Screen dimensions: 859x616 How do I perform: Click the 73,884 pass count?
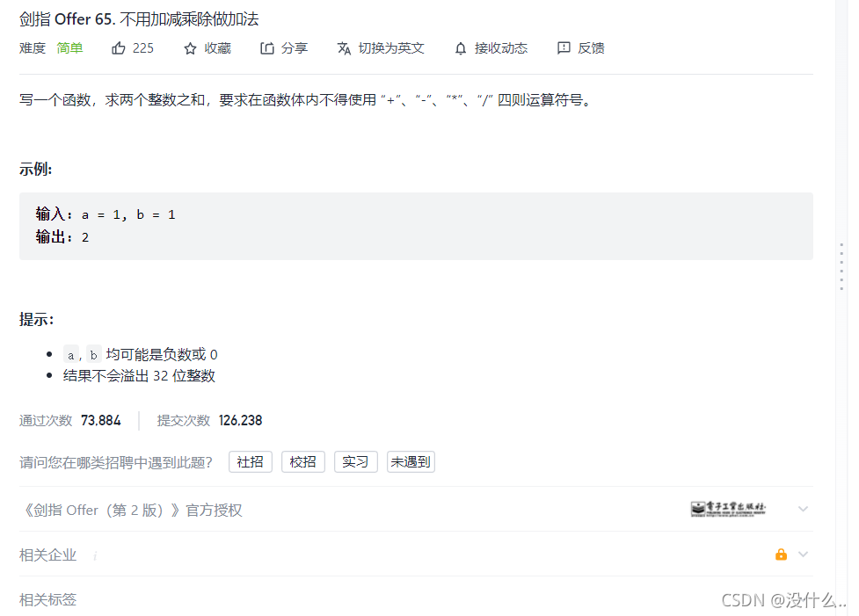tap(101, 421)
